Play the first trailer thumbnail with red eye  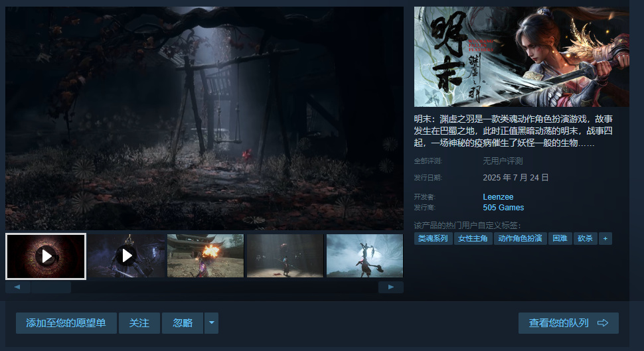[x=46, y=256]
